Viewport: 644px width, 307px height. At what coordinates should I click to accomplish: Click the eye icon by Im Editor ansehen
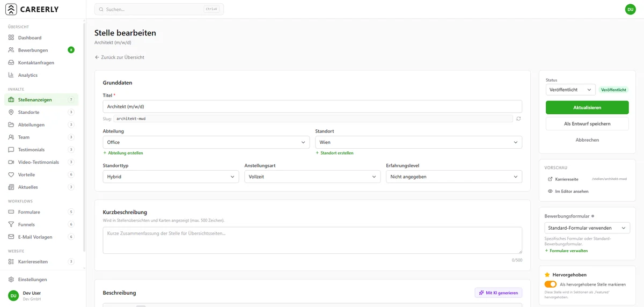tap(550, 191)
